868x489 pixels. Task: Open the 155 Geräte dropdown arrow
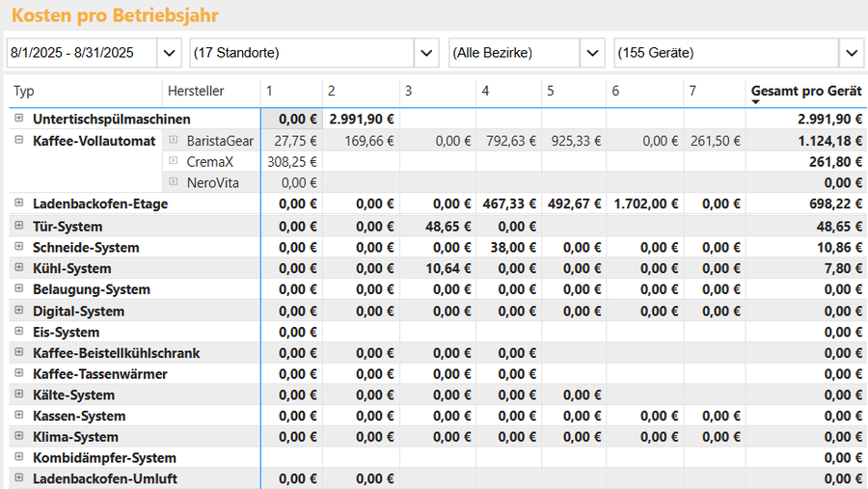852,53
